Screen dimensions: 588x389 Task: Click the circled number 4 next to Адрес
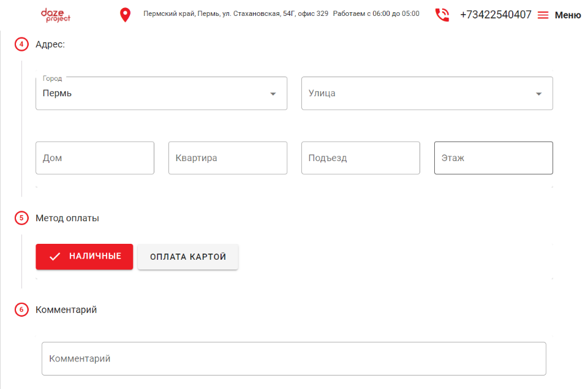(x=22, y=44)
